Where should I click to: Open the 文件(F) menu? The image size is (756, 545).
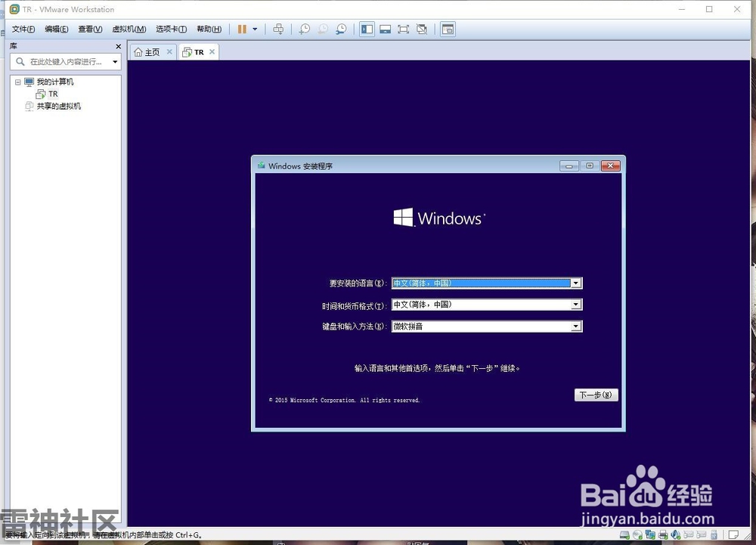[23, 29]
